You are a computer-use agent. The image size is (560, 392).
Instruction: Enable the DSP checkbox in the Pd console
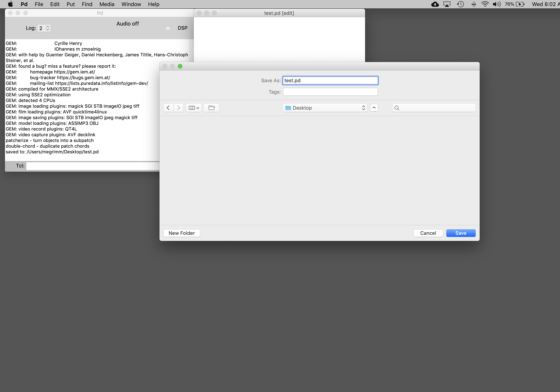168,28
